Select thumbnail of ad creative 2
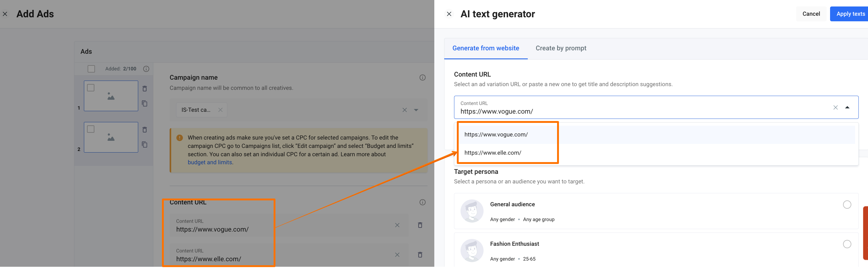This screenshot has width=868, height=268. point(111,137)
